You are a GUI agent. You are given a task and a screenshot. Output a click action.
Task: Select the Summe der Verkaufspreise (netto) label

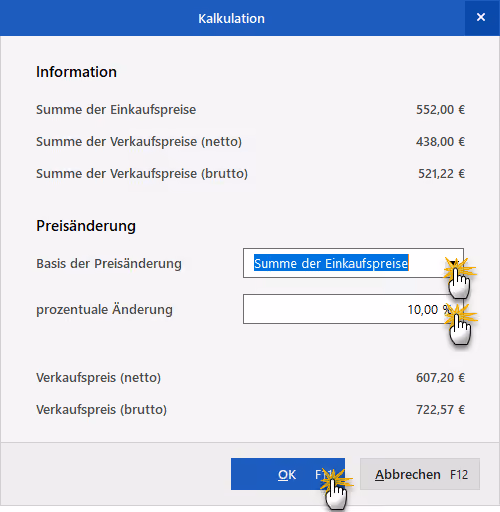pyautogui.click(x=139, y=142)
